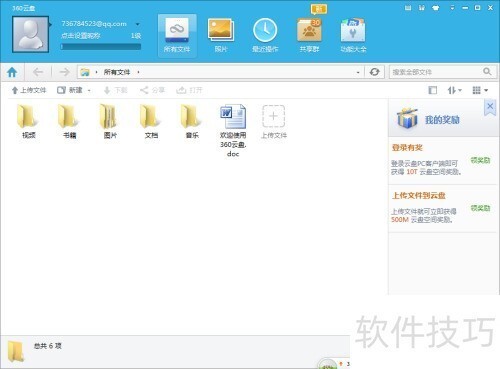Viewport: 500px width, 369px height.
Task: Click the 分享 share button
Action: (152, 90)
